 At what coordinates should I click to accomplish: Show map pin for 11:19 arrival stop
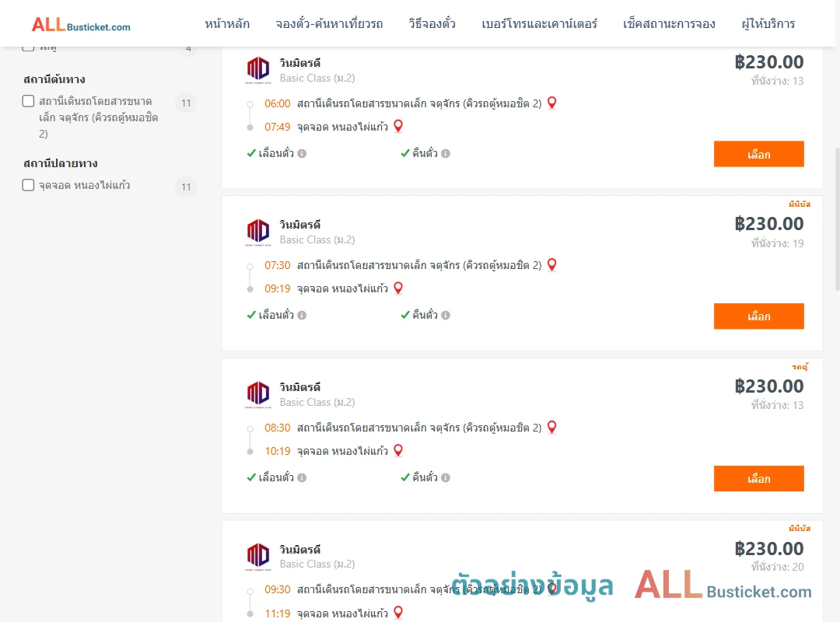pyautogui.click(x=398, y=613)
